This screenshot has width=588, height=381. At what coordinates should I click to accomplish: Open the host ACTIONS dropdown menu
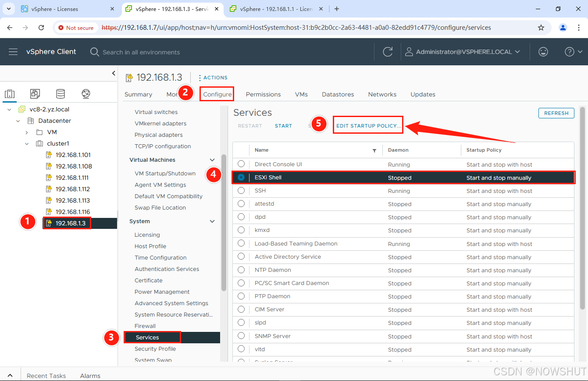[213, 78]
